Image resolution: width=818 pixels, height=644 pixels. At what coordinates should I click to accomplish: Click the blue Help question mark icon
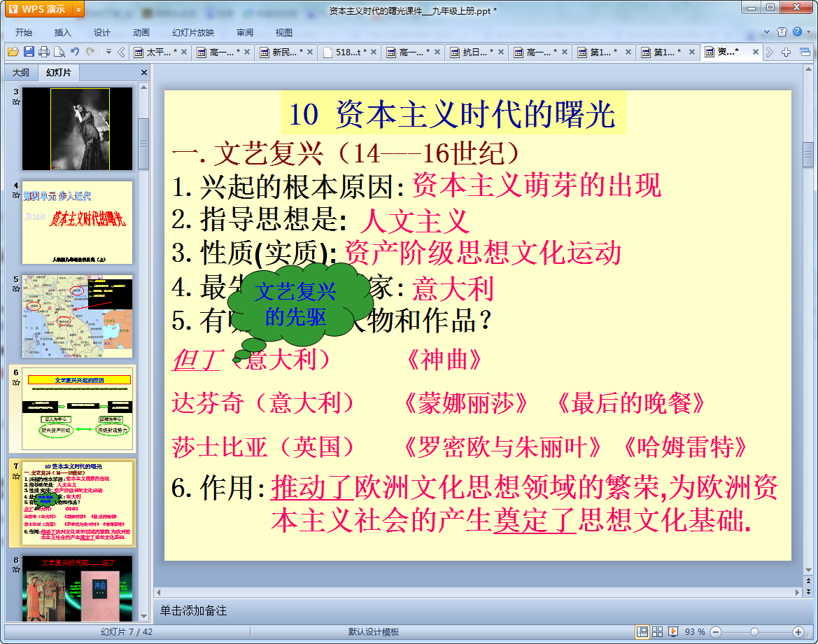(x=797, y=31)
